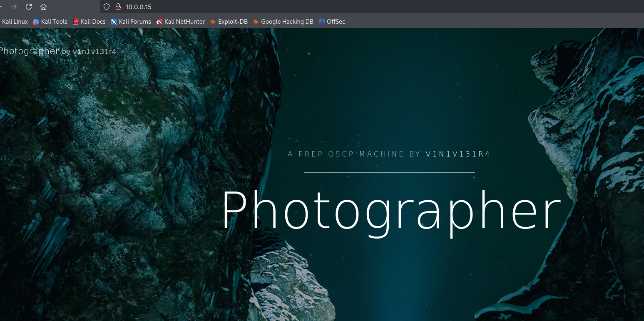The image size is (644, 321).
Task: Click the Photographer site logo in header
Action: tap(29, 51)
